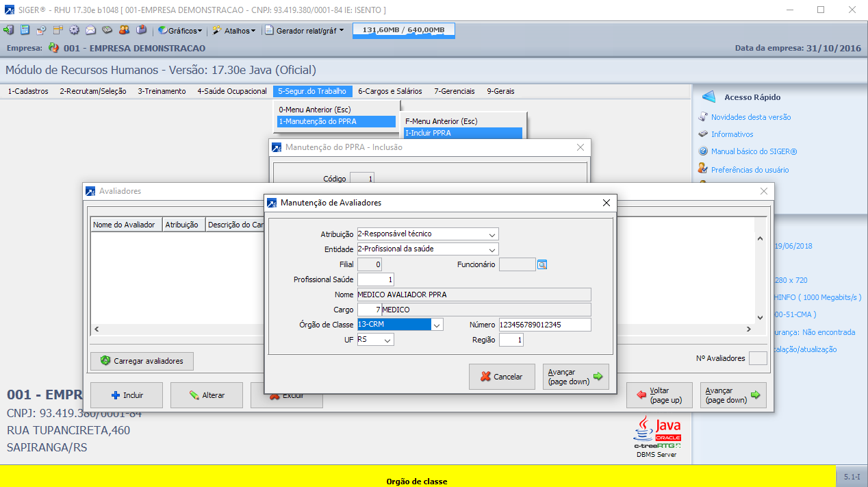Open the Gerador relat/gráf dropdown
This screenshot has height=487, width=868.
tap(305, 31)
